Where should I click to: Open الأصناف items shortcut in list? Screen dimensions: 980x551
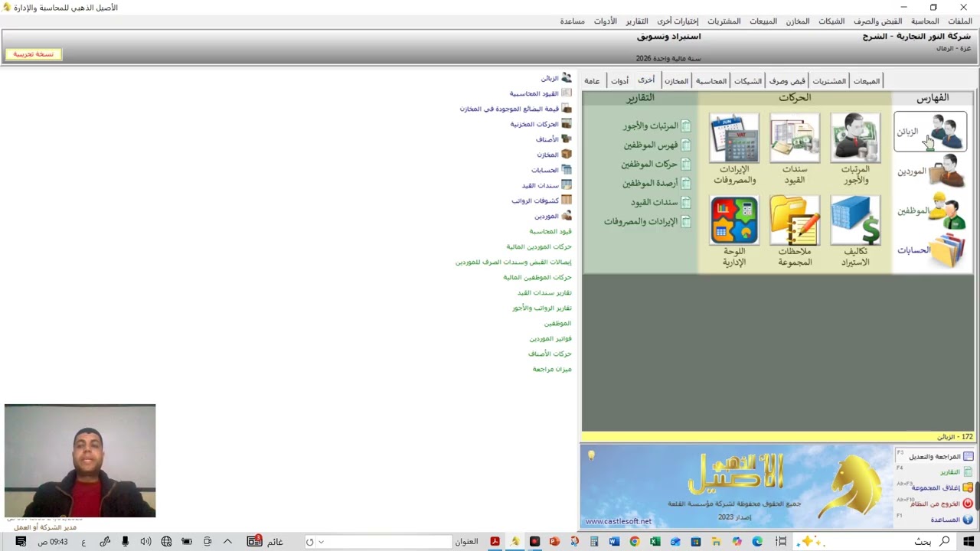554,139
